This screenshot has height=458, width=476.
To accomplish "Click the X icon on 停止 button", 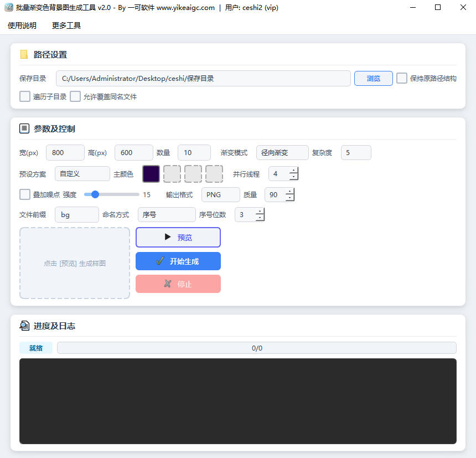I will click(x=168, y=284).
